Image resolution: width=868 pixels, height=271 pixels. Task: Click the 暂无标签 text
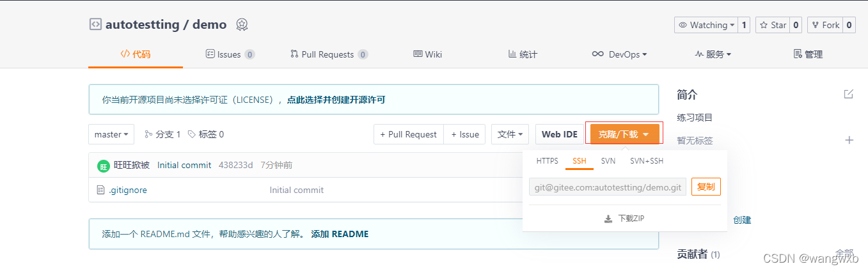[695, 141]
